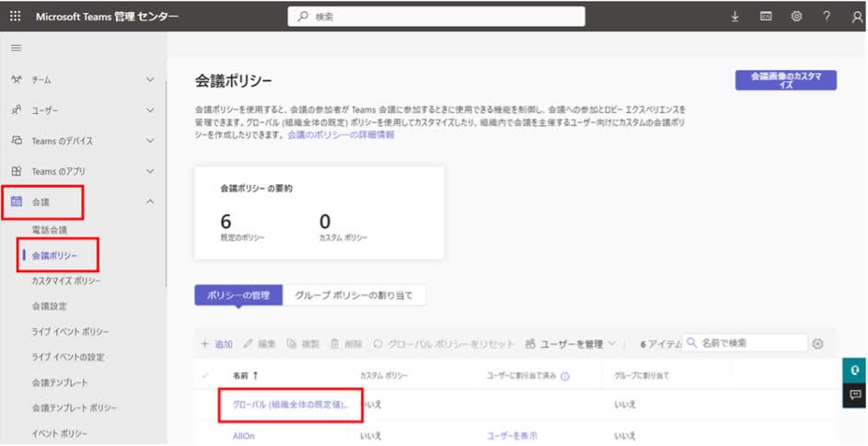Expand the ユーザー section chevron
Screen dimensions: 868x446
tap(150, 110)
